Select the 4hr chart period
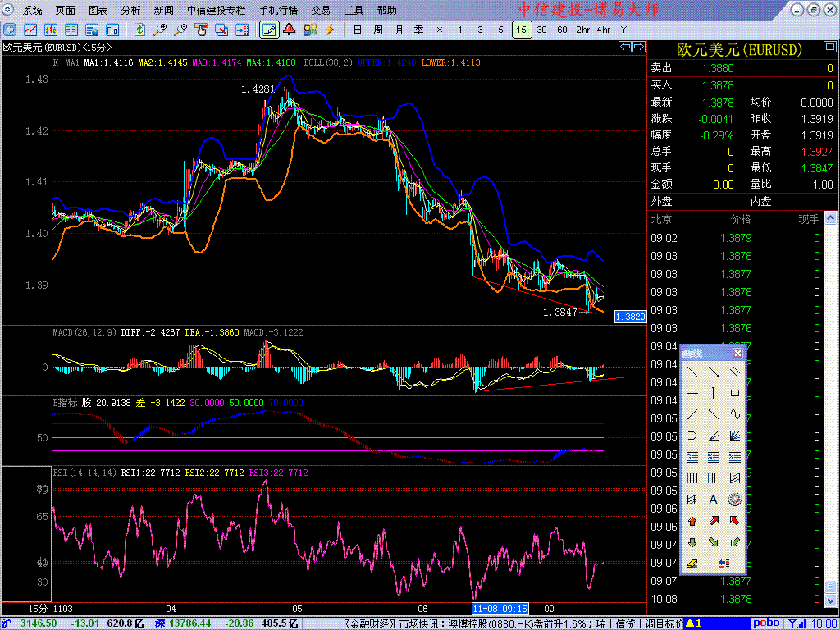The width and height of the screenshot is (840, 630). (x=603, y=30)
